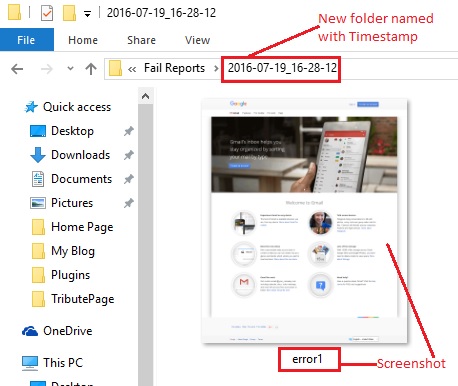Click the TributePage folder icon
This screenshot has height=386, width=458.
[38, 299]
